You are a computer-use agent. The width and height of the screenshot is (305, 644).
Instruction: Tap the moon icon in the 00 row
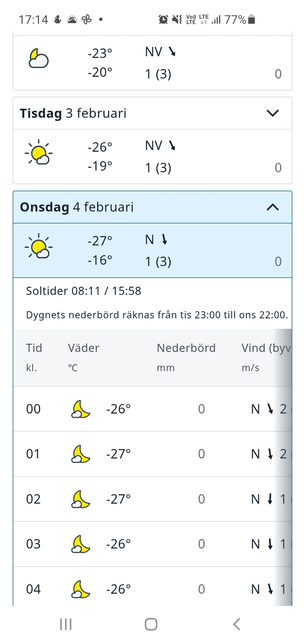(81, 409)
